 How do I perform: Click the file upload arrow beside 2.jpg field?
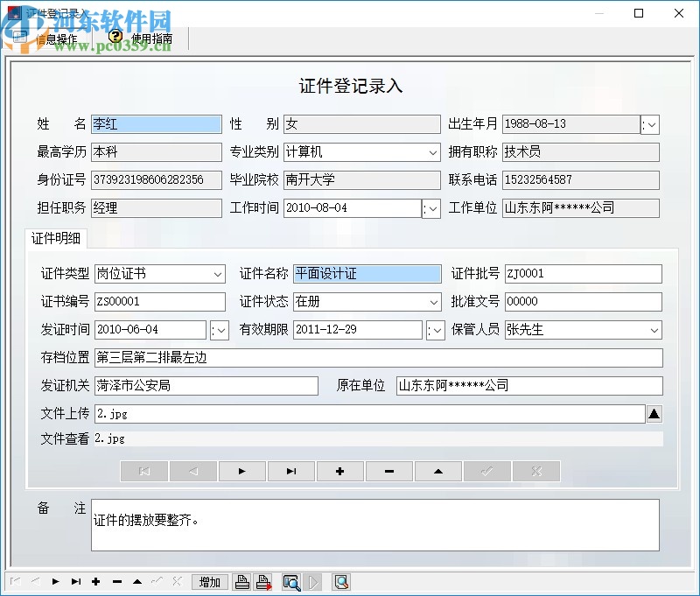654,413
